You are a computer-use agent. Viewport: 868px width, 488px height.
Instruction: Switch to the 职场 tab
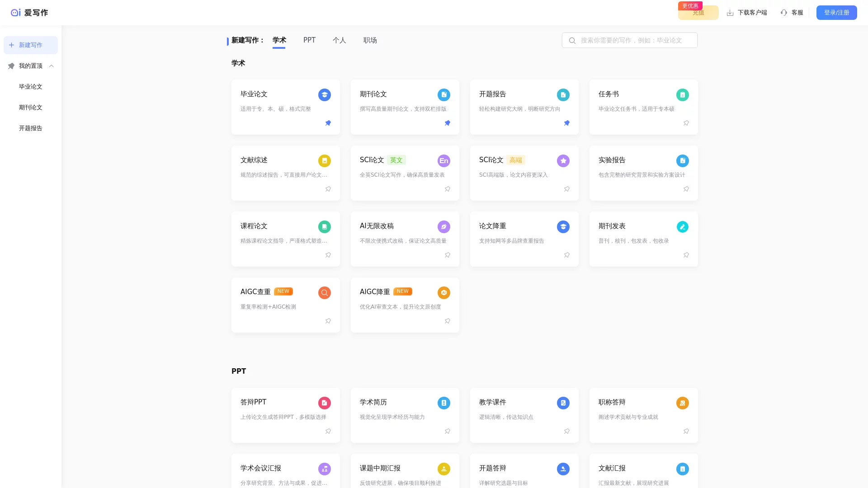[370, 40]
